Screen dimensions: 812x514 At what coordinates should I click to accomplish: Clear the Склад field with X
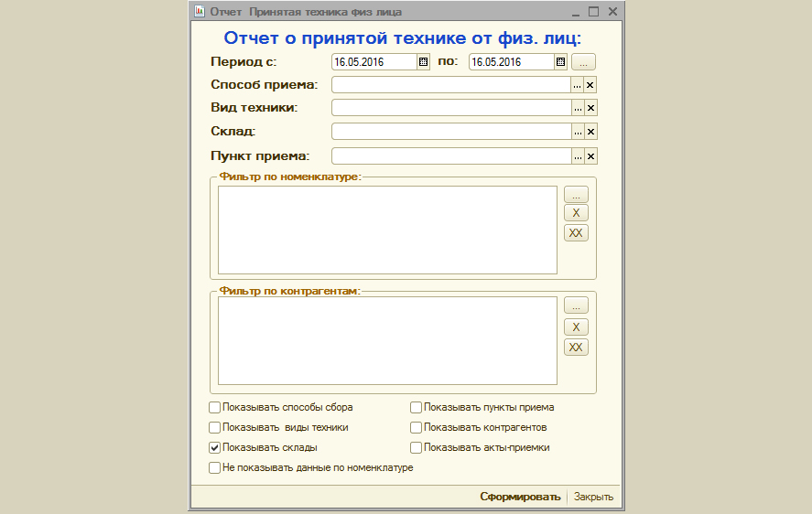tap(590, 132)
